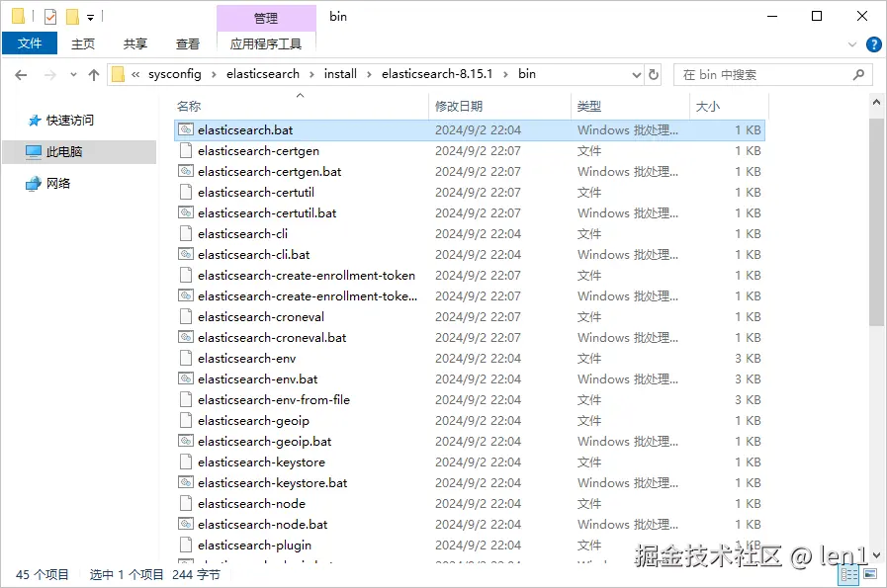
Task: Open the 应用程序工具 ribbon tab
Action: tap(266, 43)
